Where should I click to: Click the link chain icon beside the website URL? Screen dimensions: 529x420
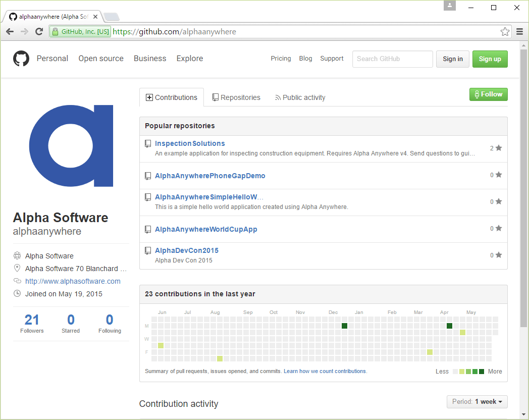tap(17, 281)
